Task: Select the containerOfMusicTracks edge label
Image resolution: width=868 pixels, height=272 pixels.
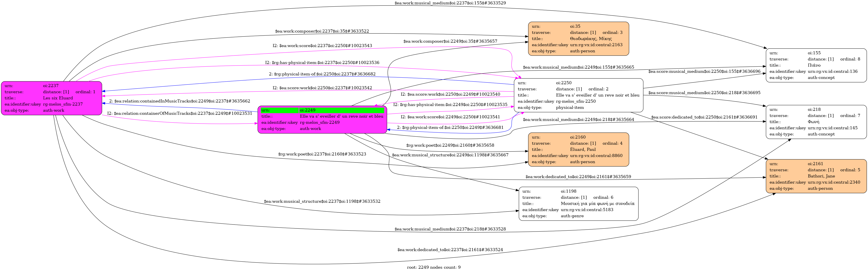Action: [180, 114]
